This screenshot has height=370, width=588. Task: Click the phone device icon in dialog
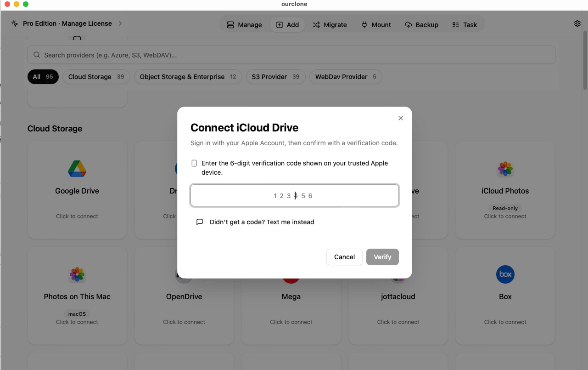(x=194, y=164)
